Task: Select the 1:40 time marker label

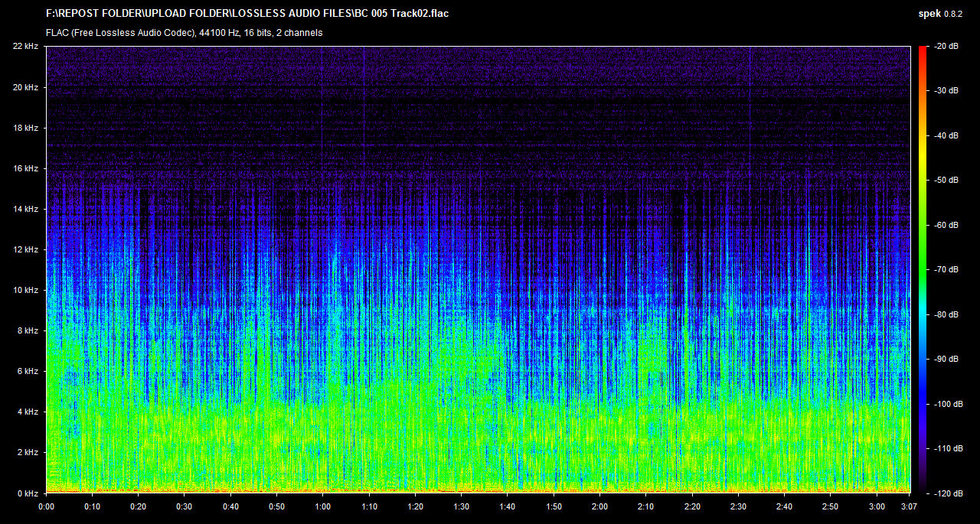Action: coord(508,506)
